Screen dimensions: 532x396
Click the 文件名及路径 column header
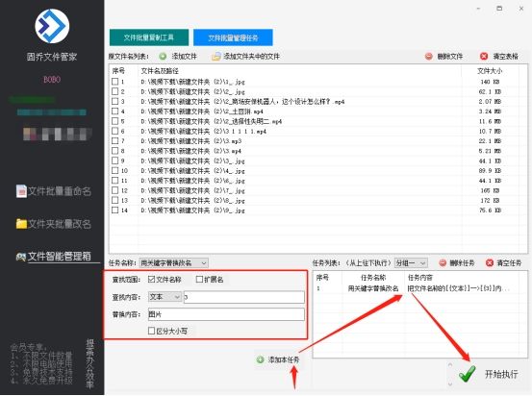click(160, 71)
